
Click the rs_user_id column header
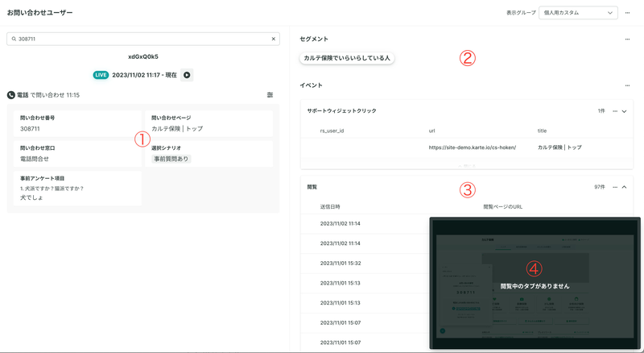click(332, 131)
